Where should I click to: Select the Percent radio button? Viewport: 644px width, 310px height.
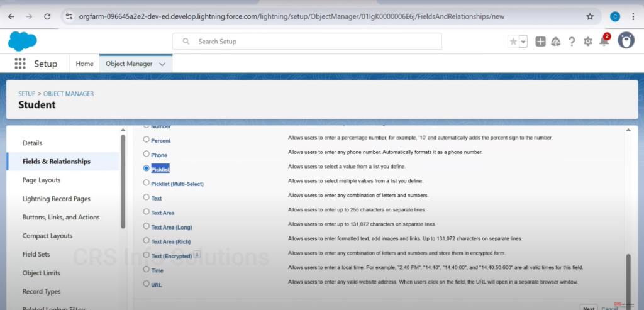(x=146, y=140)
